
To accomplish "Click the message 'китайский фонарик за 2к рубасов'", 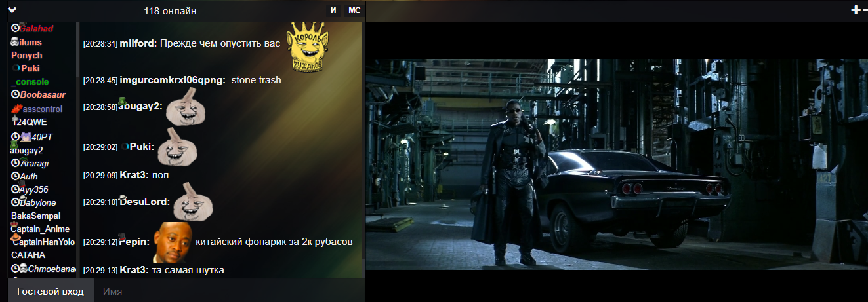I will [x=274, y=242].
